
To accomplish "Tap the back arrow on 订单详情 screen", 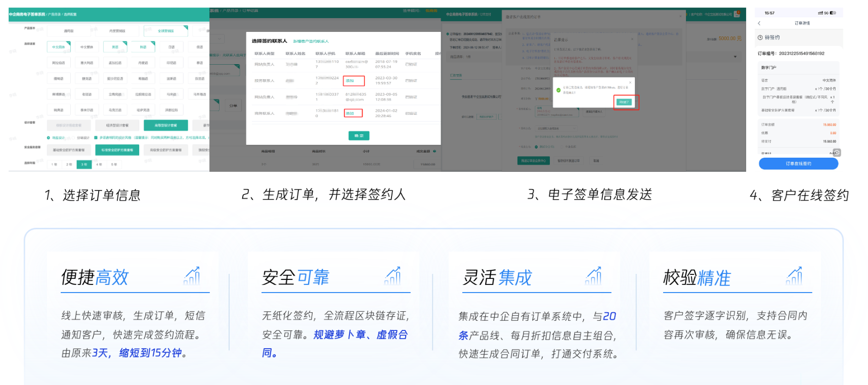I will pyautogui.click(x=759, y=23).
